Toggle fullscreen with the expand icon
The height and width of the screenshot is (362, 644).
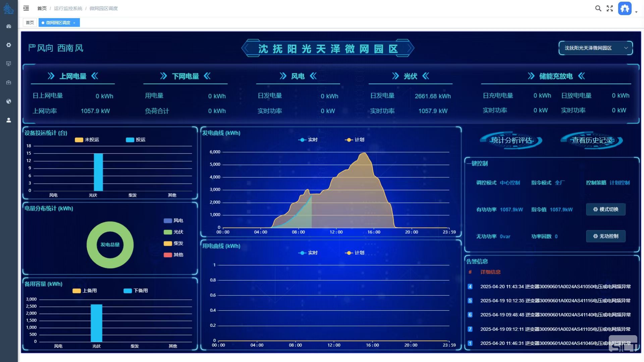pyautogui.click(x=610, y=8)
